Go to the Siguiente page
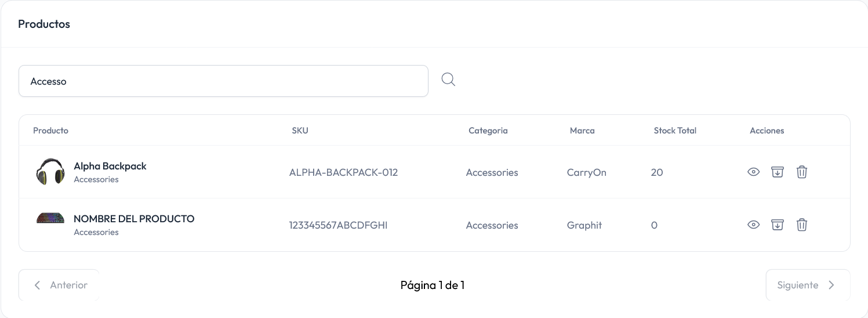This screenshot has height=318, width=868. click(x=807, y=285)
